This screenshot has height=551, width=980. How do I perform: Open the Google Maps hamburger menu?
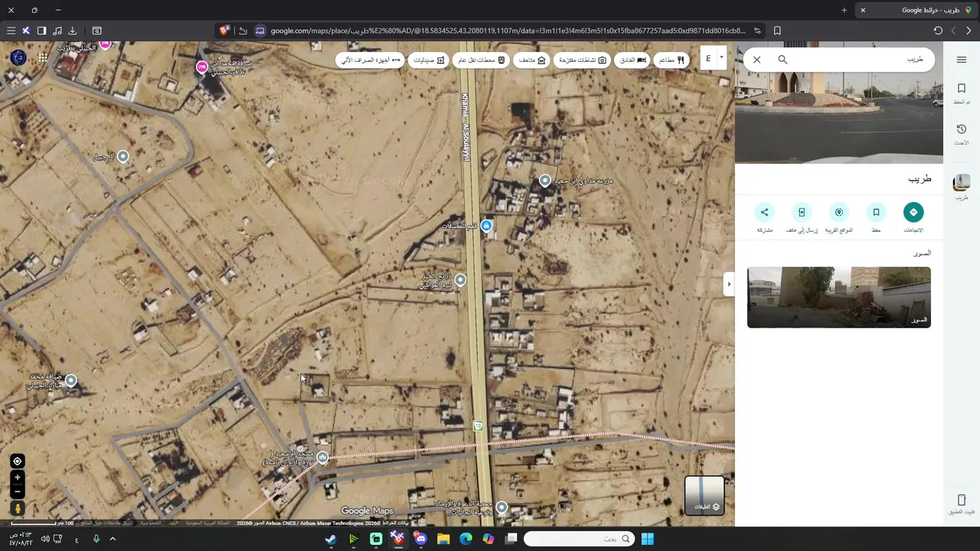(x=961, y=60)
